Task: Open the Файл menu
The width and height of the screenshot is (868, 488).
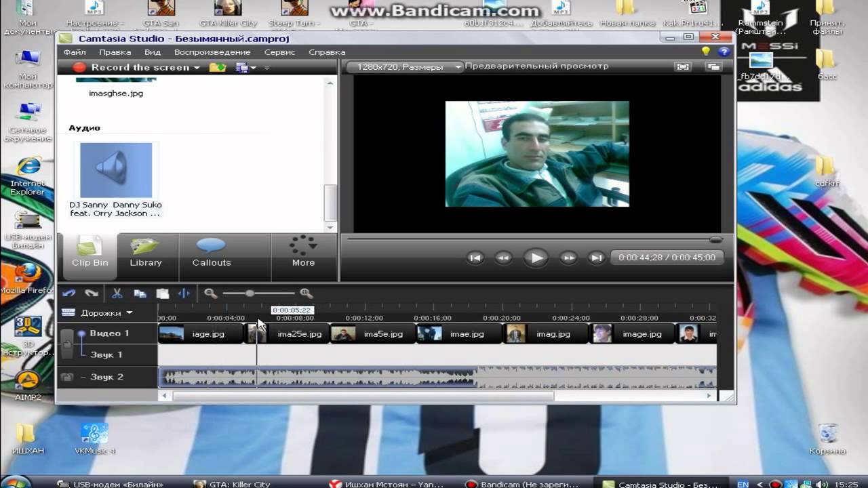Action: click(x=74, y=52)
